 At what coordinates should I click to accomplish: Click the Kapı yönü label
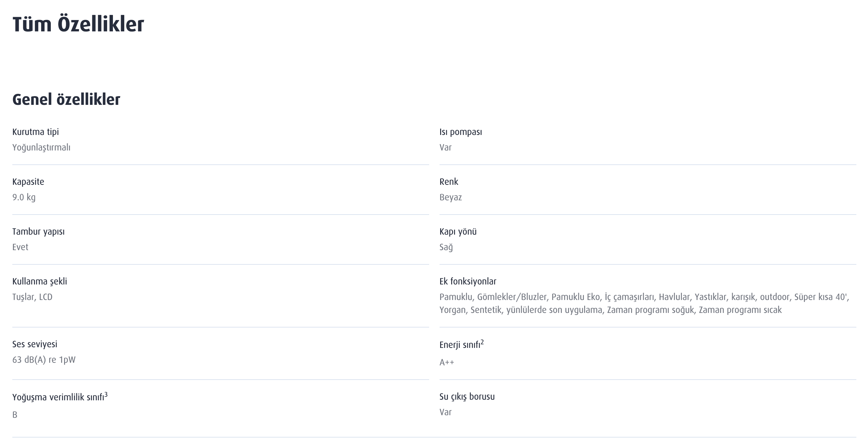[x=458, y=232]
